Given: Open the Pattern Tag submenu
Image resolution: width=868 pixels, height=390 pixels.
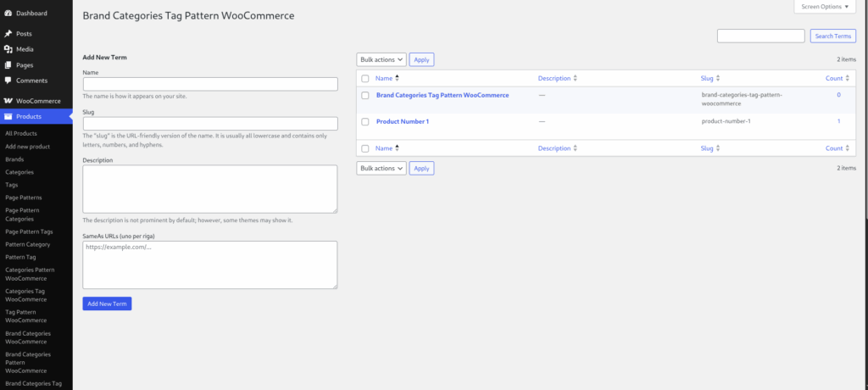Looking at the screenshot, I should point(20,257).
